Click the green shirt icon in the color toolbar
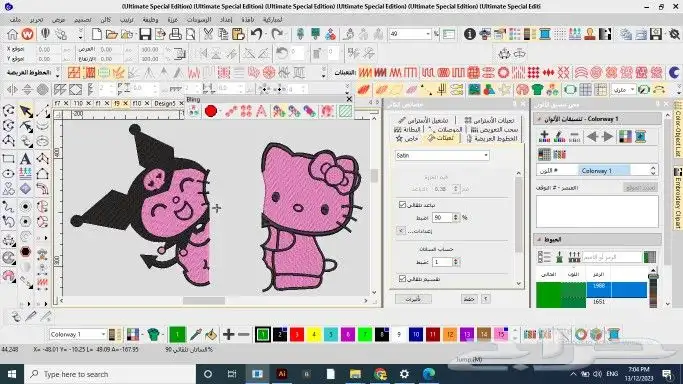 [x=153, y=334]
